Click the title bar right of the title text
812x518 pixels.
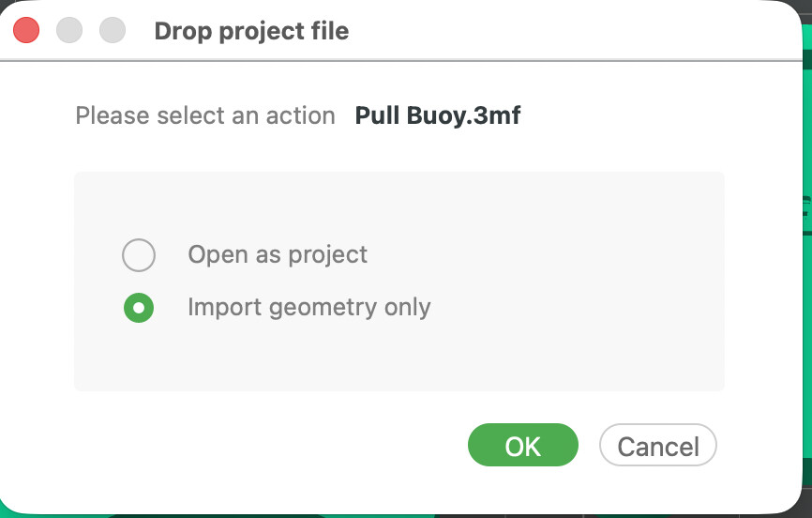click(x=570, y=30)
